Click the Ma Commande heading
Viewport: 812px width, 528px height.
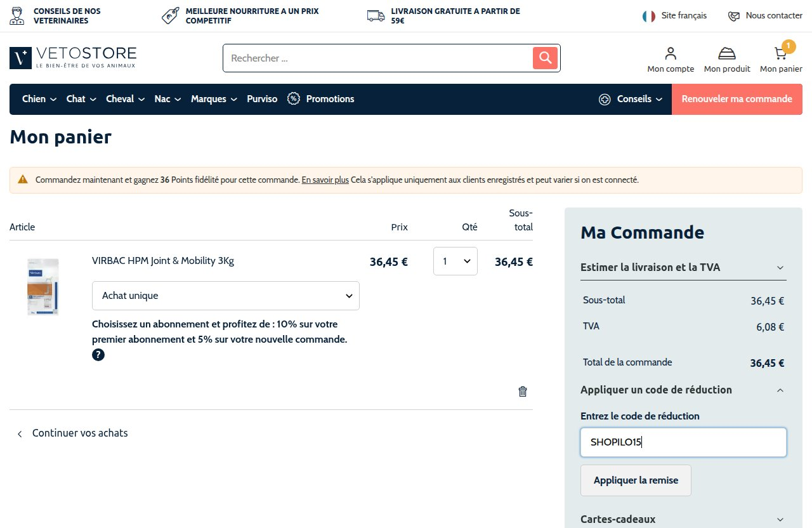642,232
